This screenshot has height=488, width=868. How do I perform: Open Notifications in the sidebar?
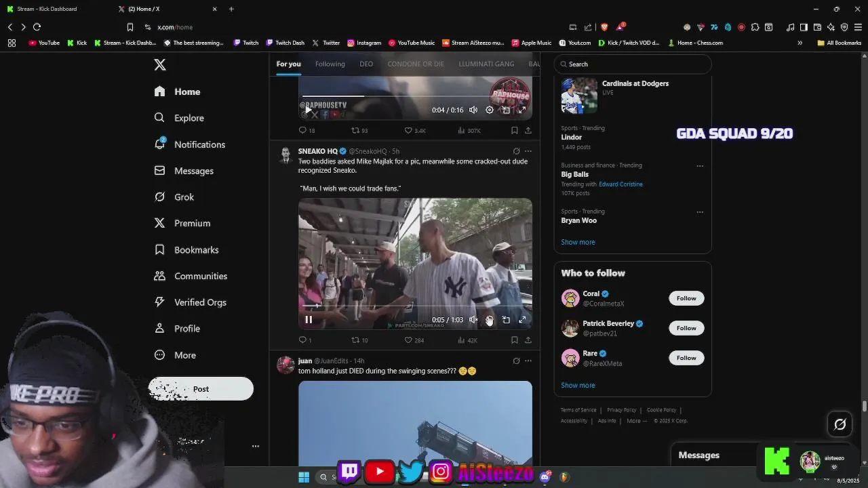click(189, 144)
